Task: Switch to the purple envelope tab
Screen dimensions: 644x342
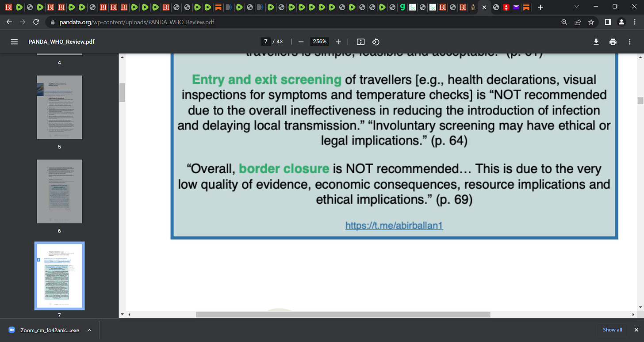Action: click(516, 7)
